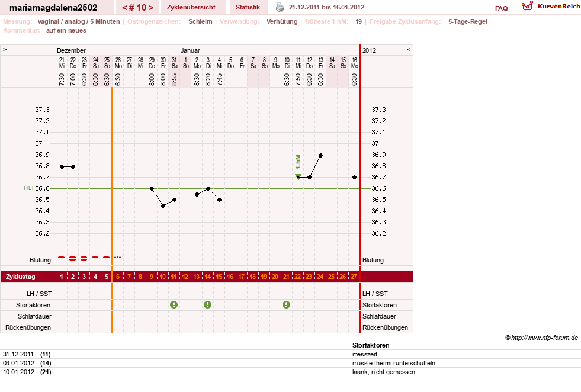Image resolution: width=581 pixels, height=392 pixels.
Task: Click the 'Verhütung' usage value
Action: pos(282,21)
